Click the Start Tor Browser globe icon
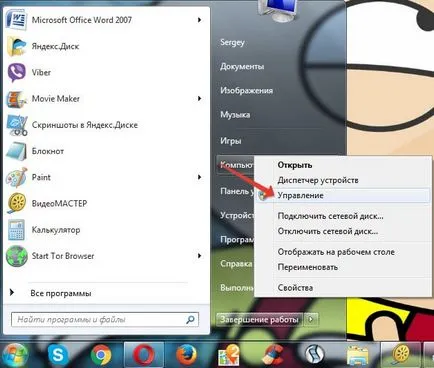Screen dimensions: 434x368 tap(16, 256)
